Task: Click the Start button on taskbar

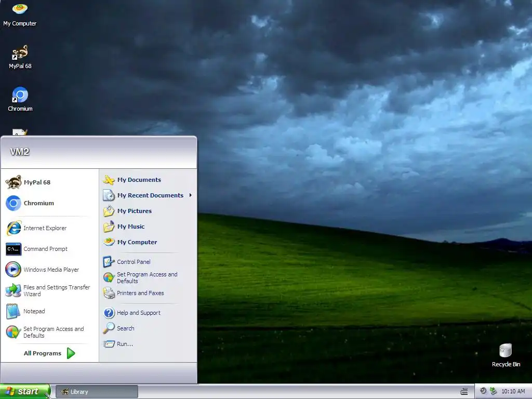Action: click(x=25, y=392)
